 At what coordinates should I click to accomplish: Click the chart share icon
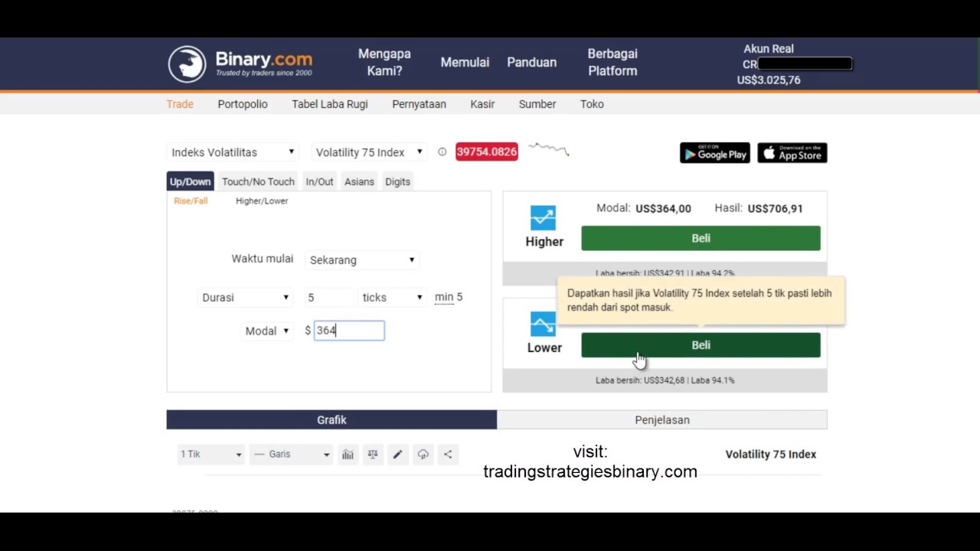tap(448, 455)
